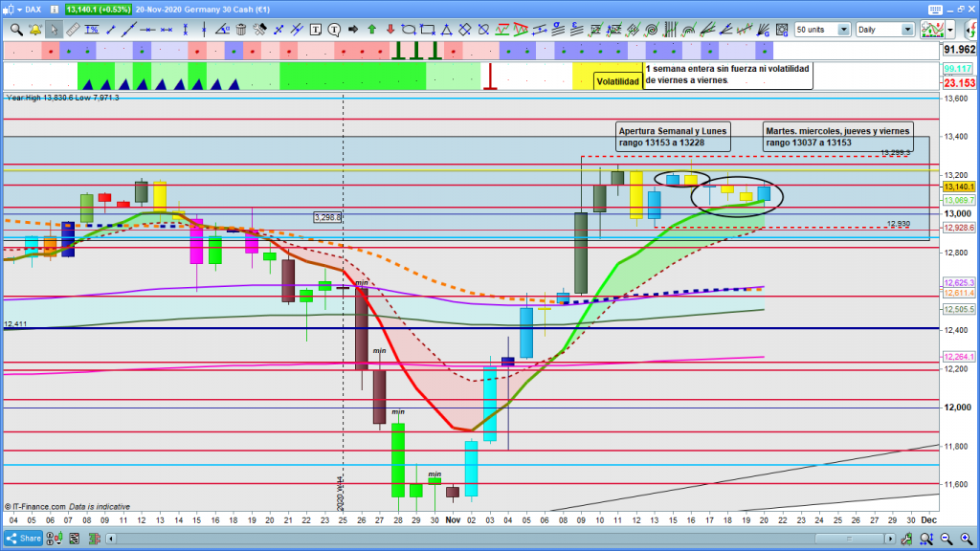This screenshot has width=980, height=551.
Task: Click the 'Volatilidad' yellow label
Action: point(617,81)
